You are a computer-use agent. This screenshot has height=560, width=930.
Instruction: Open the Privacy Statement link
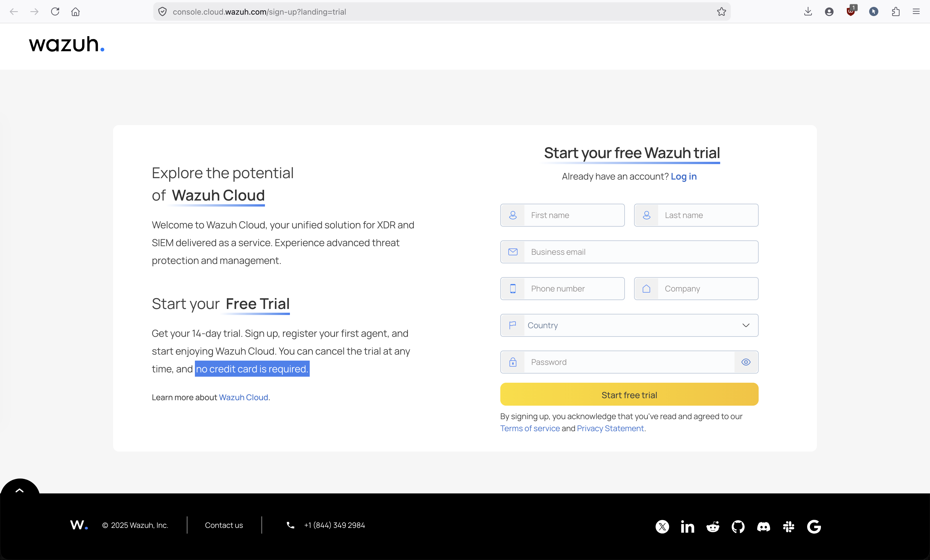point(610,428)
